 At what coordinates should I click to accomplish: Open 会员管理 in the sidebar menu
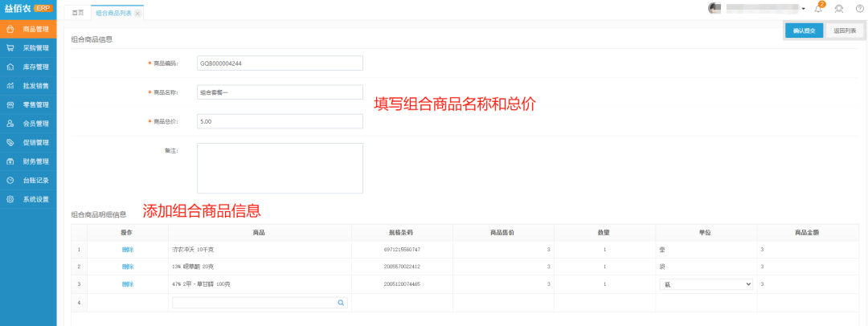[x=35, y=124]
